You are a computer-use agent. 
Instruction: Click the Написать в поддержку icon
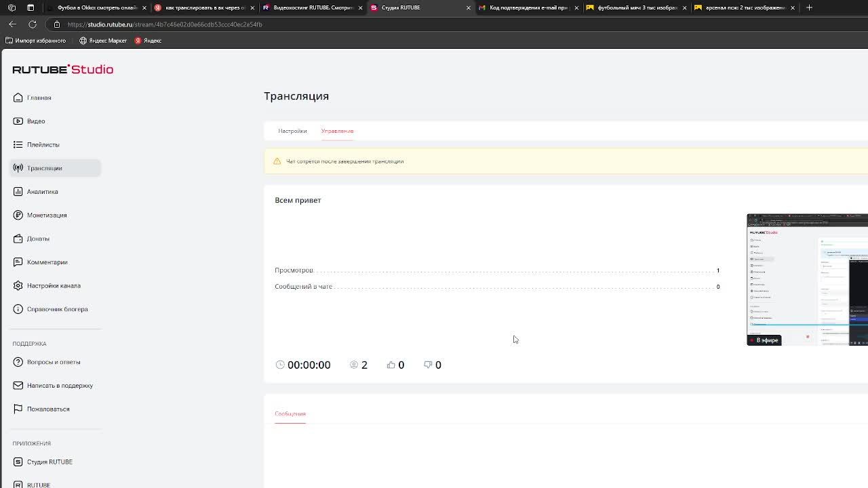(18, 386)
